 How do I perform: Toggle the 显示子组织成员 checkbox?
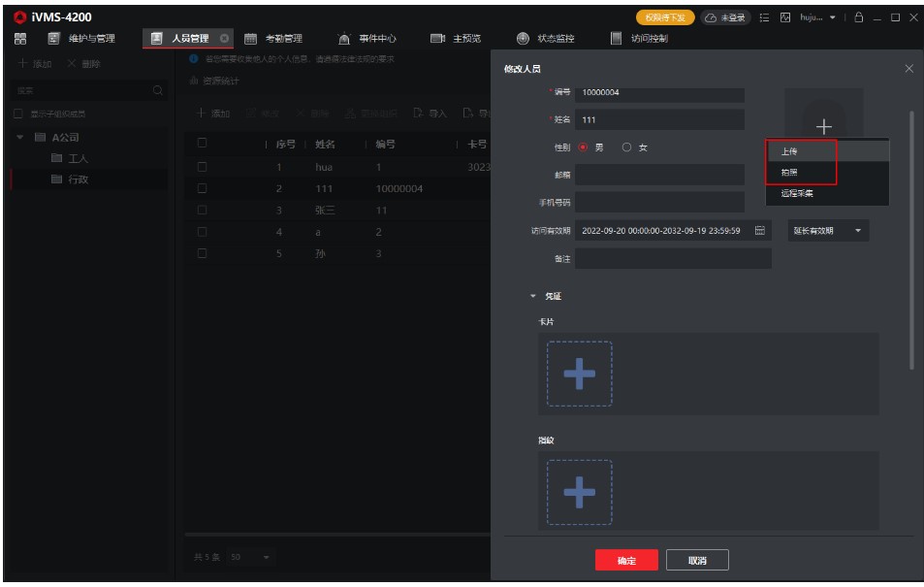pyautogui.click(x=17, y=114)
